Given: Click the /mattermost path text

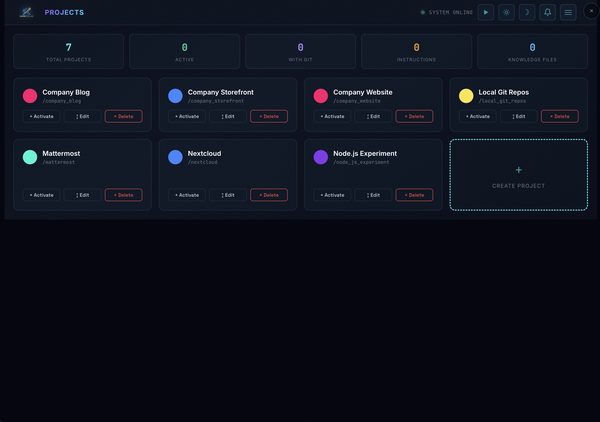Looking at the screenshot, I should click(59, 162).
